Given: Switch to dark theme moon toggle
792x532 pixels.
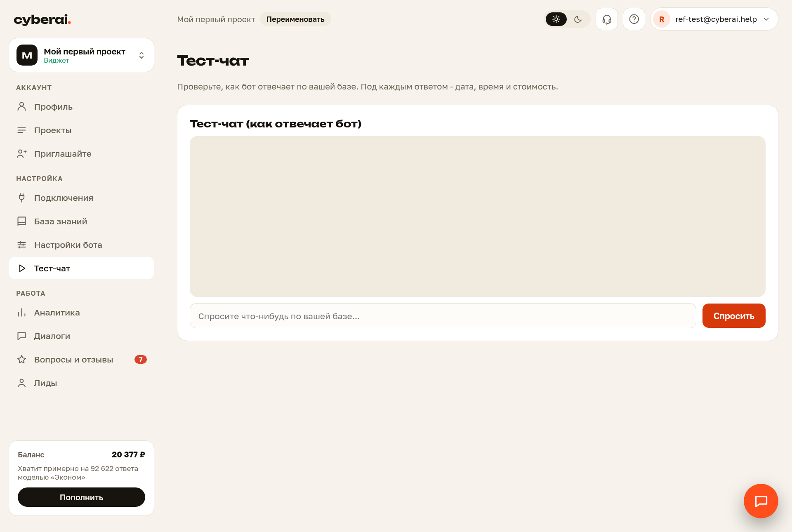Looking at the screenshot, I should 578,19.
